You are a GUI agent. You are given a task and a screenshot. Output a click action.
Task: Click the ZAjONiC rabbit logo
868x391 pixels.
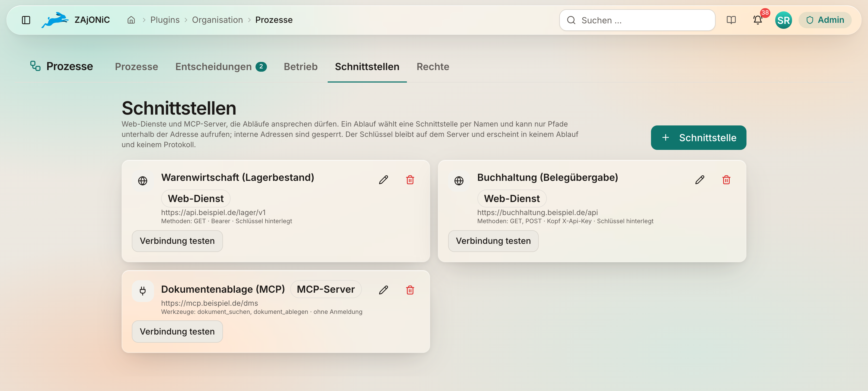(x=55, y=20)
